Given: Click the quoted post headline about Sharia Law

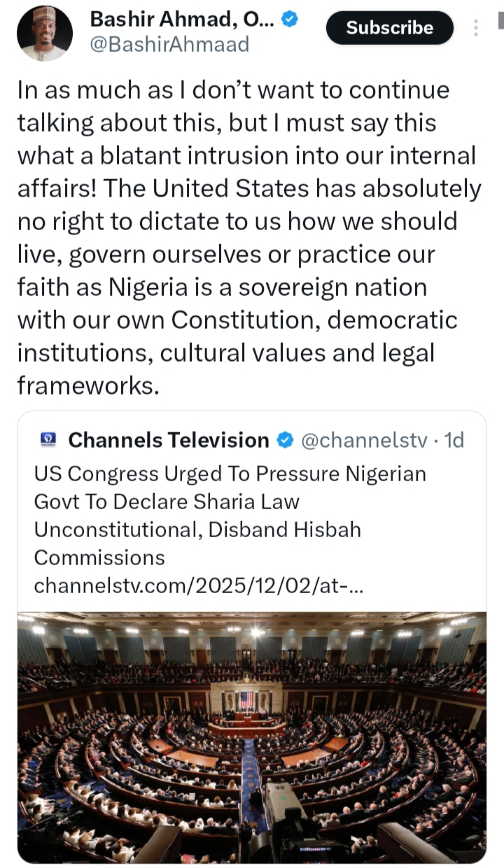Looking at the screenshot, I should click(230, 501).
